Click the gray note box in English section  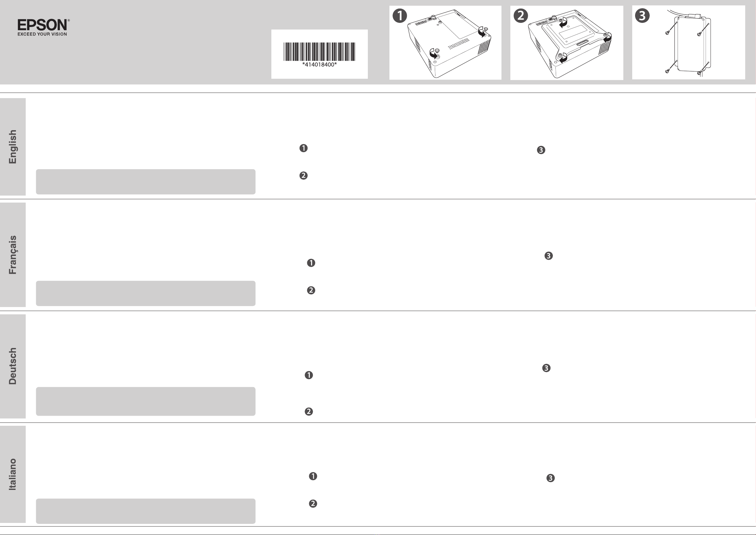pos(146,182)
